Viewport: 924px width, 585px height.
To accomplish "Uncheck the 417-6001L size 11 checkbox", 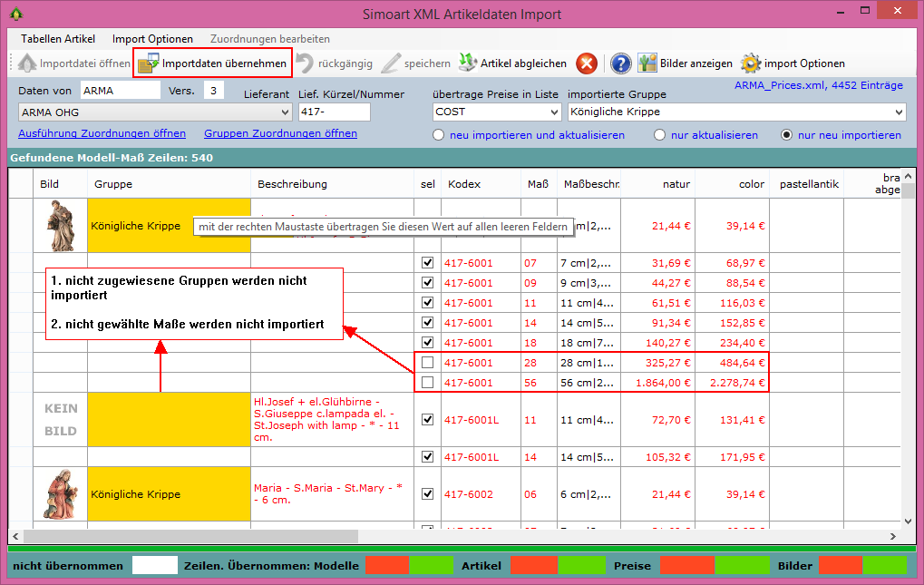I will 428,420.
